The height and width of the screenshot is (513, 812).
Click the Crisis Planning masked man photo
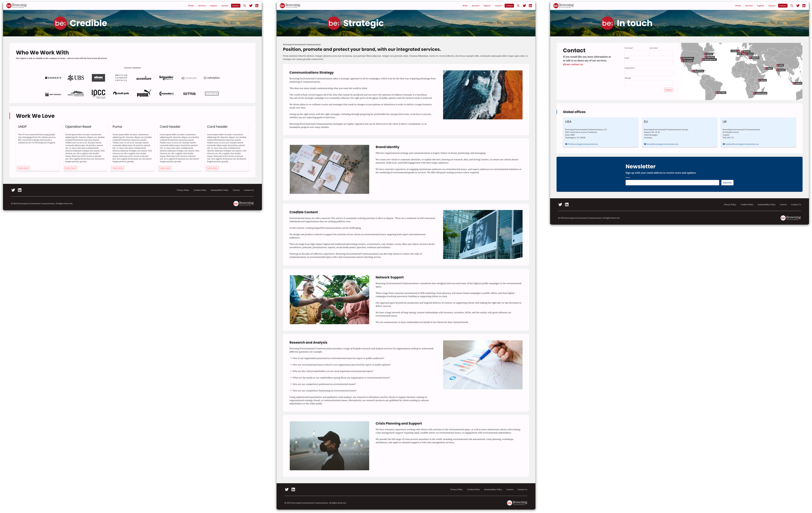tap(329, 445)
